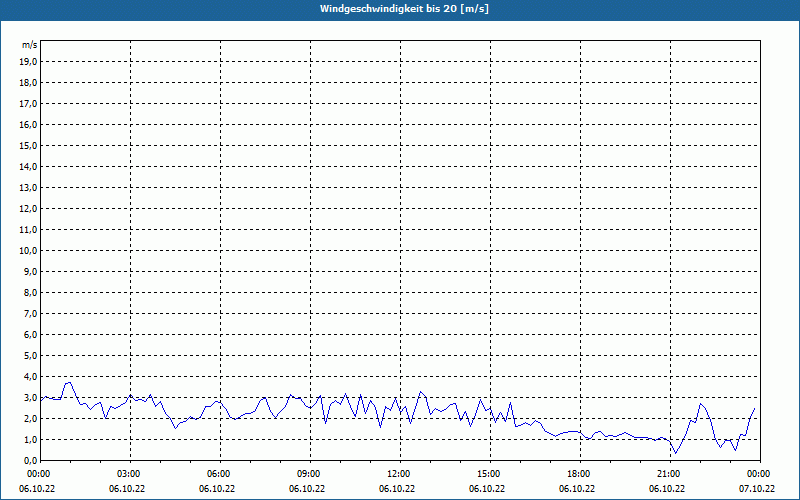
Task: Click the wind speed minimum just after 21:00
Action: pyautogui.click(x=676, y=453)
